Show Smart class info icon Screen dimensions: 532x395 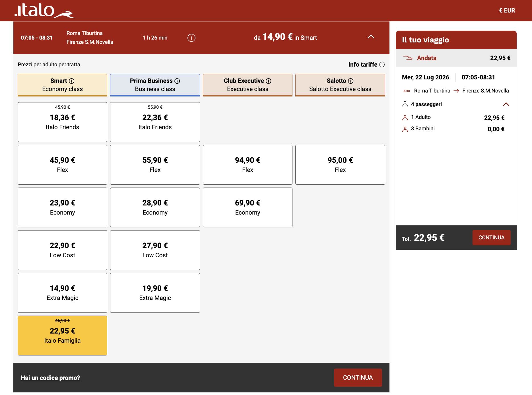click(x=72, y=81)
